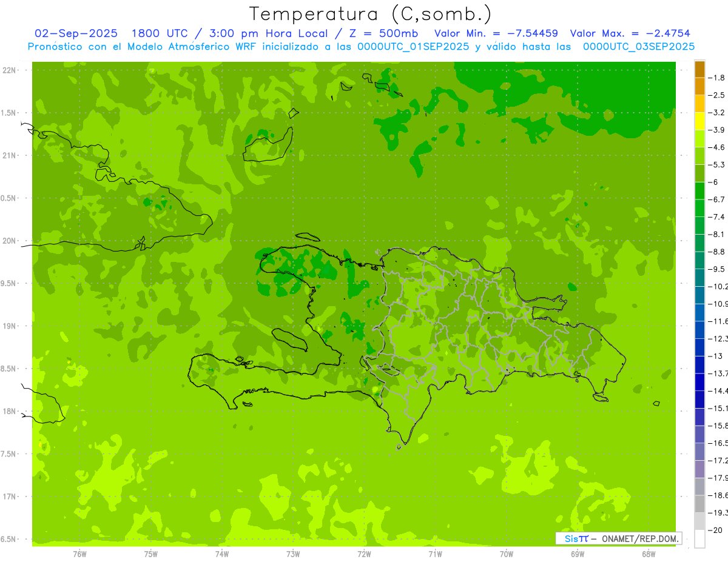This screenshot has width=728, height=562.
Task: Click the orange-brown swatch above -1.8
Action: [x=699, y=69]
